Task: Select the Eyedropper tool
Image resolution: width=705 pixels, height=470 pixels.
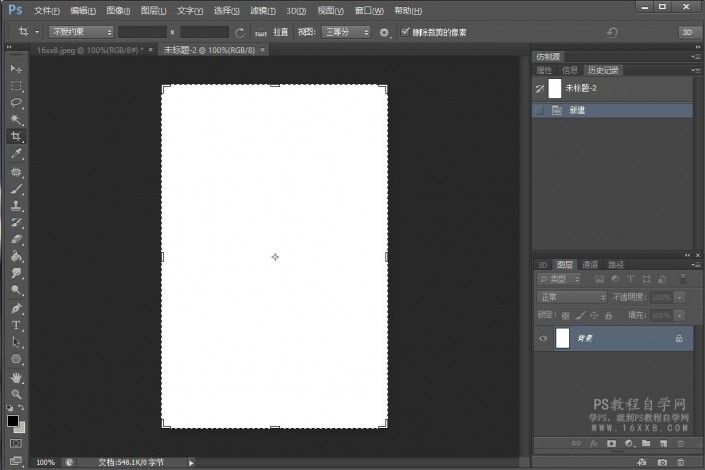Action: pyautogui.click(x=16, y=154)
